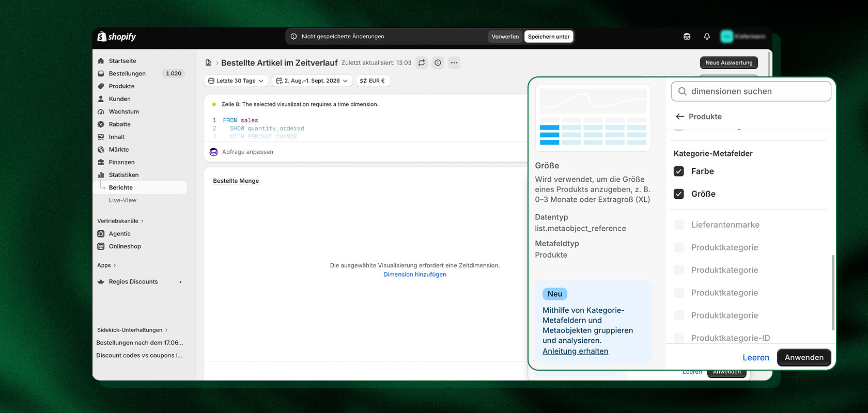This screenshot has height=413, width=868.
Task: Go to Startseite via the home icon
Action: [x=101, y=61]
